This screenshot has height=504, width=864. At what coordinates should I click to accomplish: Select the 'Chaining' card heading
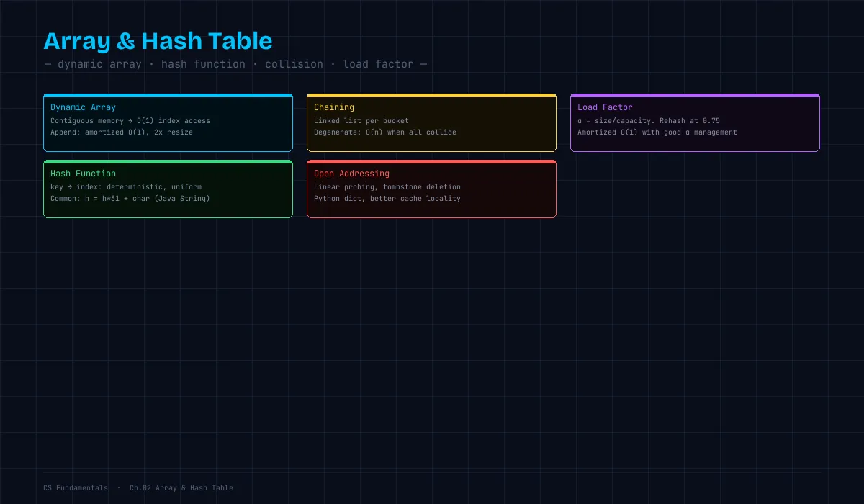(x=334, y=107)
